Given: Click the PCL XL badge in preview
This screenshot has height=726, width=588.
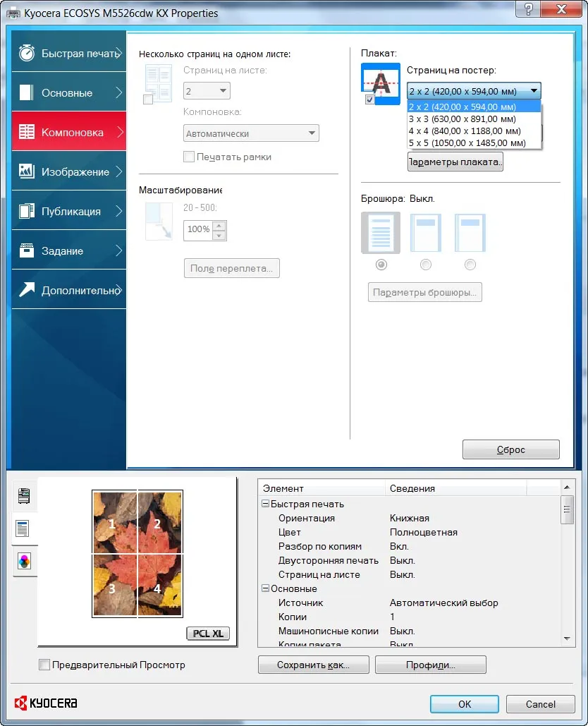Looking at the screenshot, I should coord(208,634).
